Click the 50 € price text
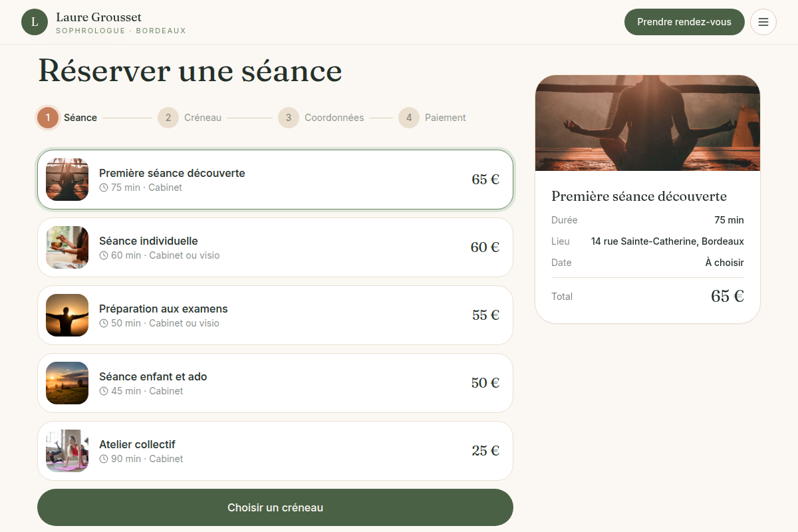Image resolution: width=798 pixels, height=532 pixels. (x=485, y=383)
